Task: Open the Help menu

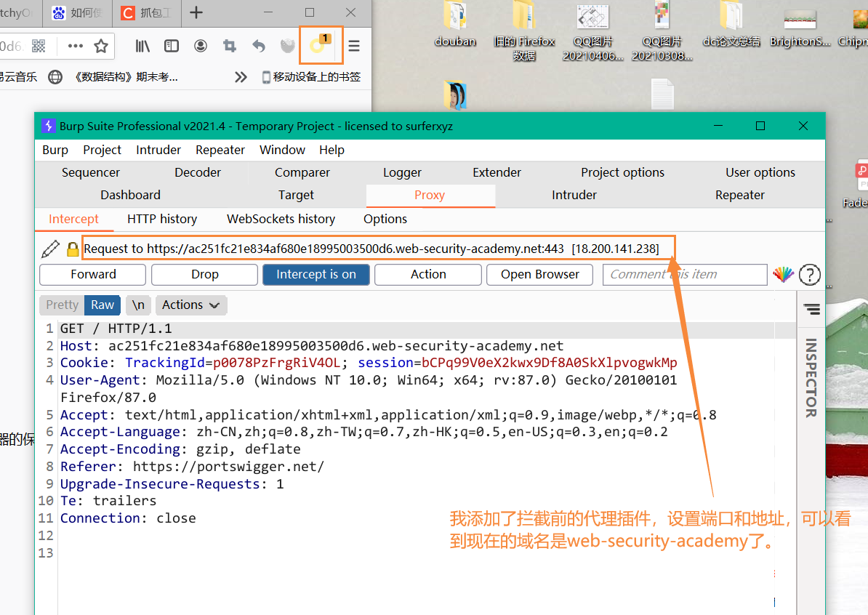Action: [331, 150]
